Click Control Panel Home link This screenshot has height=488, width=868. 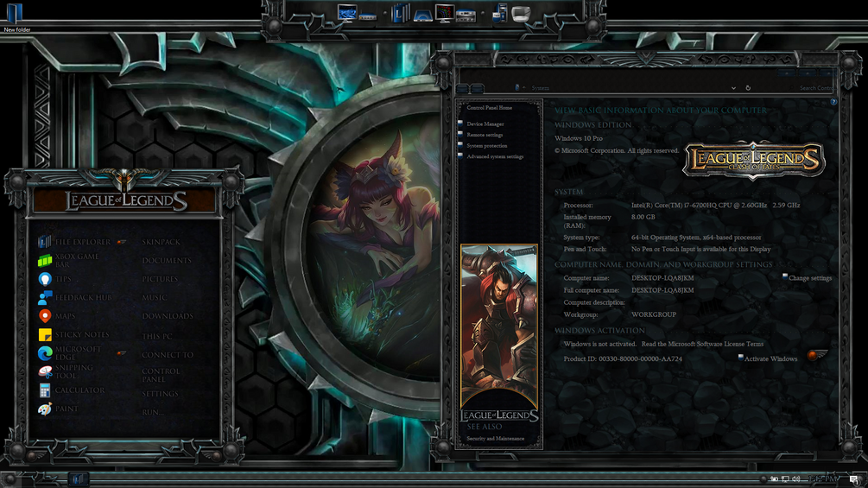coord(490,108)
